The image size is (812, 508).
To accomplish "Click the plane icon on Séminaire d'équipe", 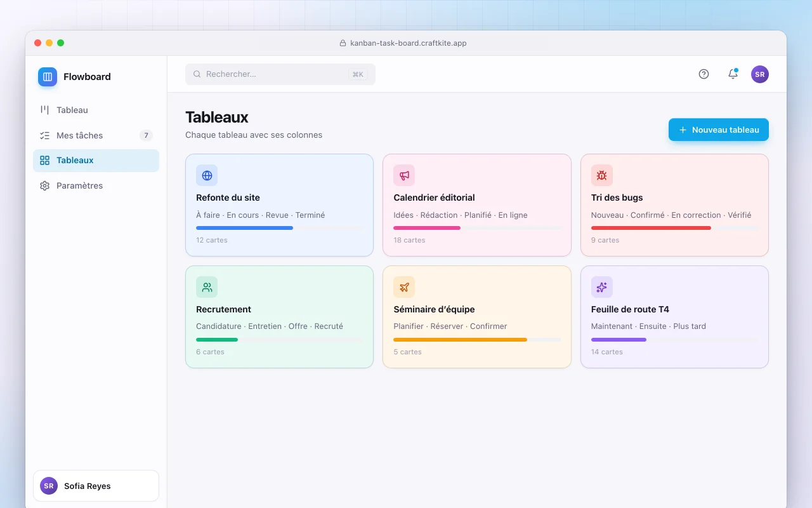I will (404, 287).
